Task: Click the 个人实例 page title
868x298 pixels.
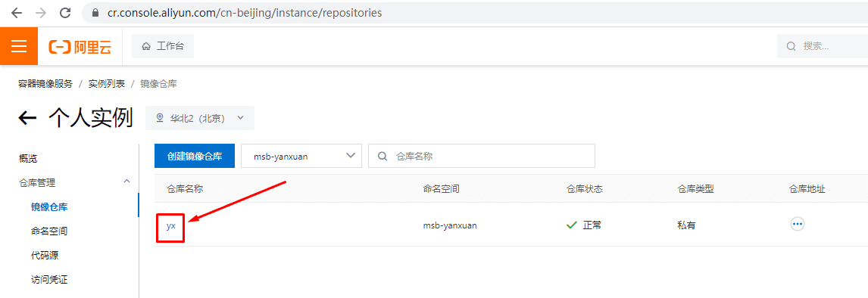Action: tap(91, 117)
